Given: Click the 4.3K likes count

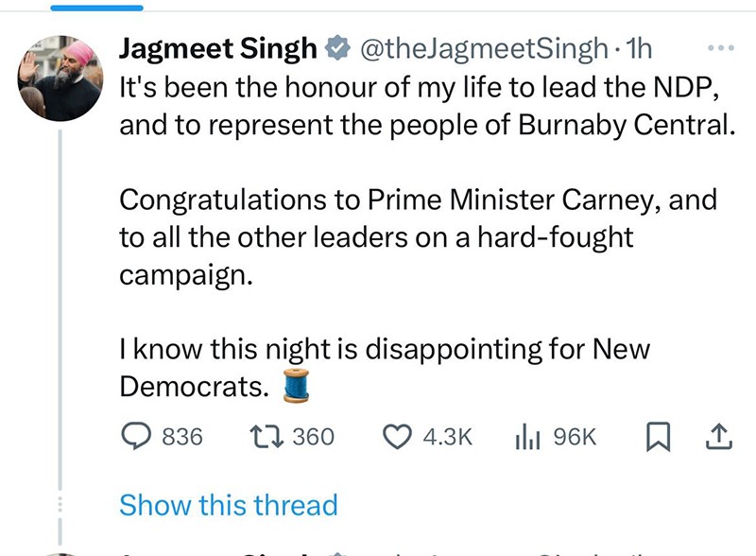Looking at the screenshot, I should pyautogui.click(x=448, y=436).
